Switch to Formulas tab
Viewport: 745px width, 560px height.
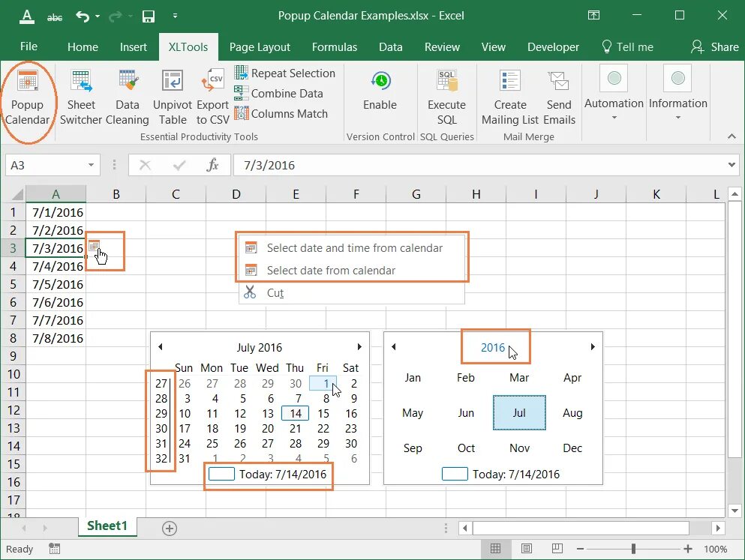(x=335, y=47)
